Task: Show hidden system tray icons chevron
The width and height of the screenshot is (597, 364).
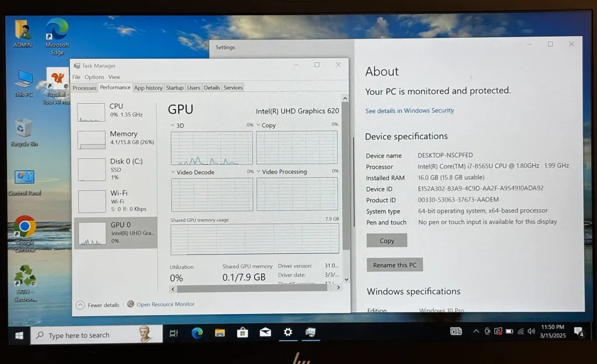Action: coord(476,331)
